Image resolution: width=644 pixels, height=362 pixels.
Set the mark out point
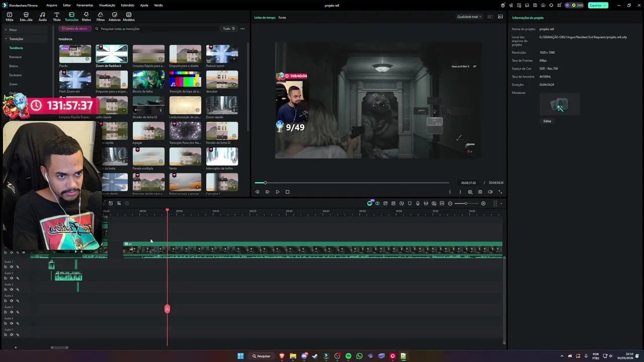coord(460,192)
